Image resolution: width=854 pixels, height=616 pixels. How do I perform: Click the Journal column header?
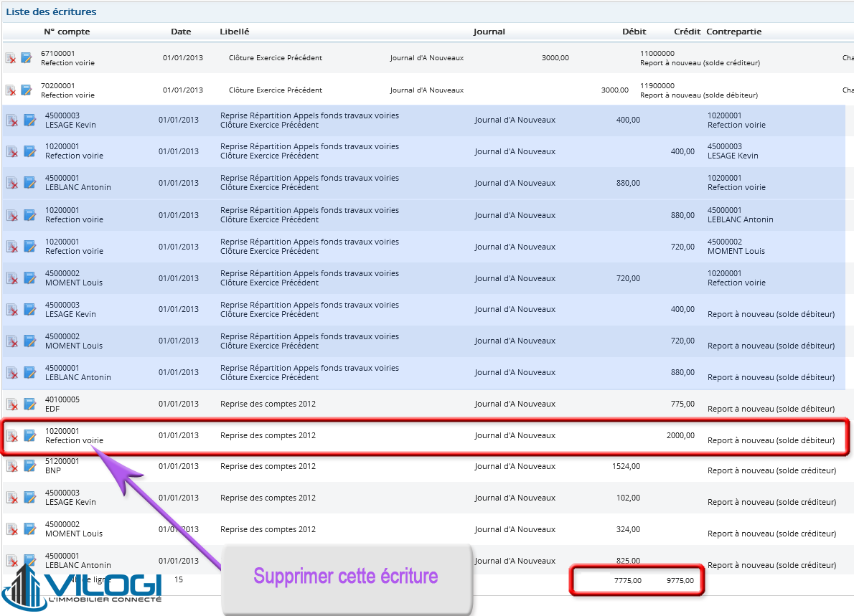point(489,32)
